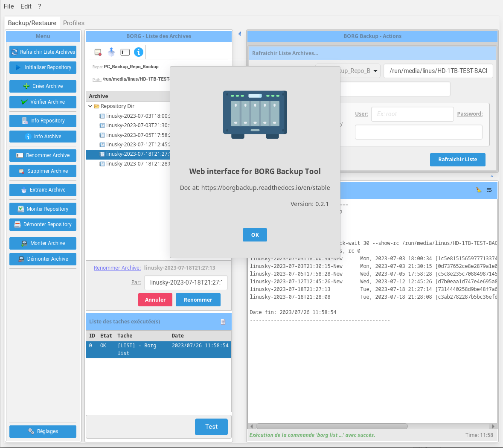Click the log scrollbar left arrow
This screenshot has width=503, height=448.
252,426
